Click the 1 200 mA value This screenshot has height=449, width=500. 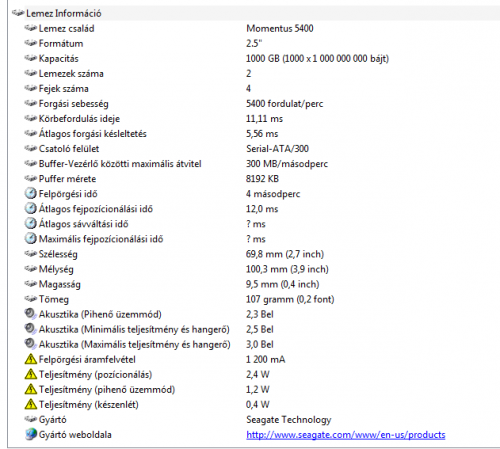click(266, 359)
